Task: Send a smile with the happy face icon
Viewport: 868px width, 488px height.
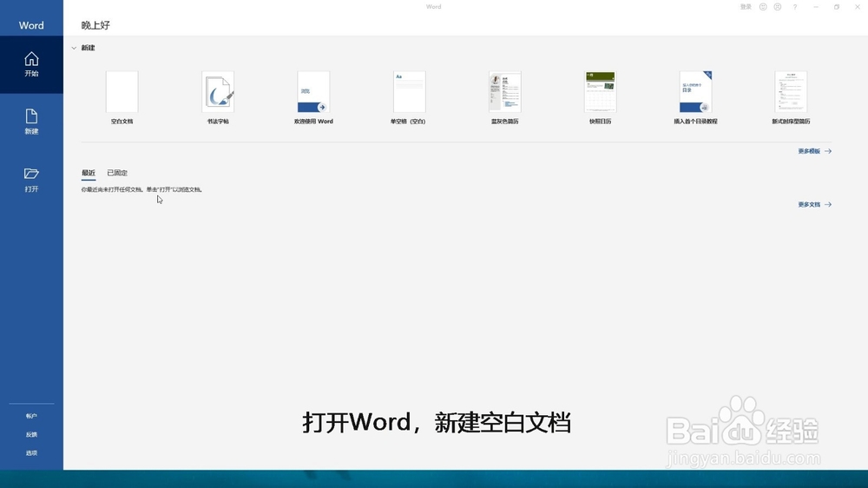Action: [763, 7]
